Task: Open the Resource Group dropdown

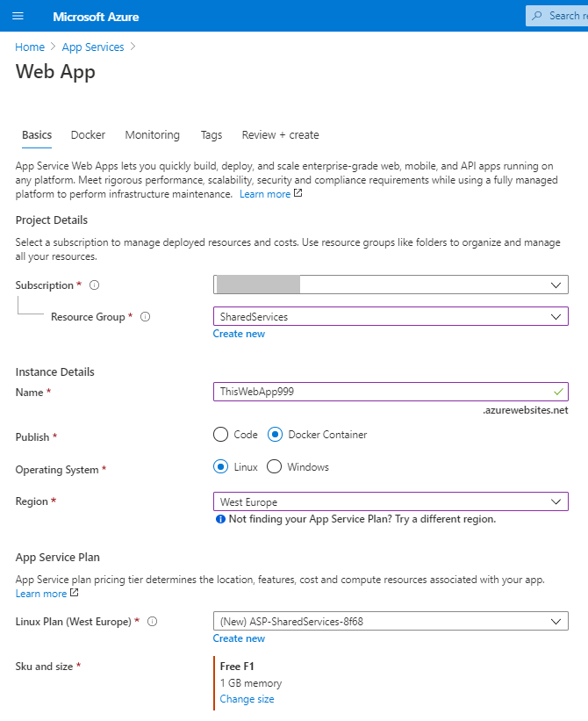Action: click(391, 316)
